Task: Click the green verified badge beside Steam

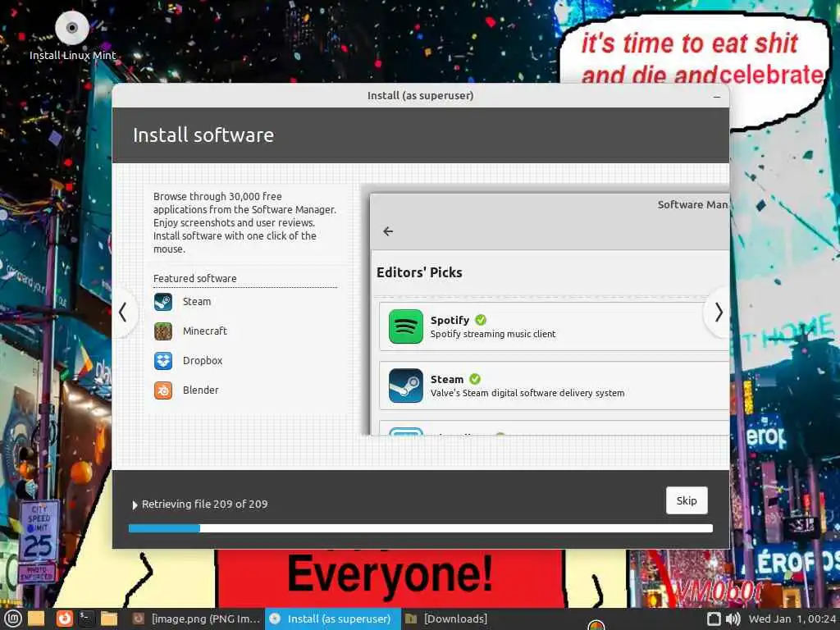Action: [x=475, y=379]
